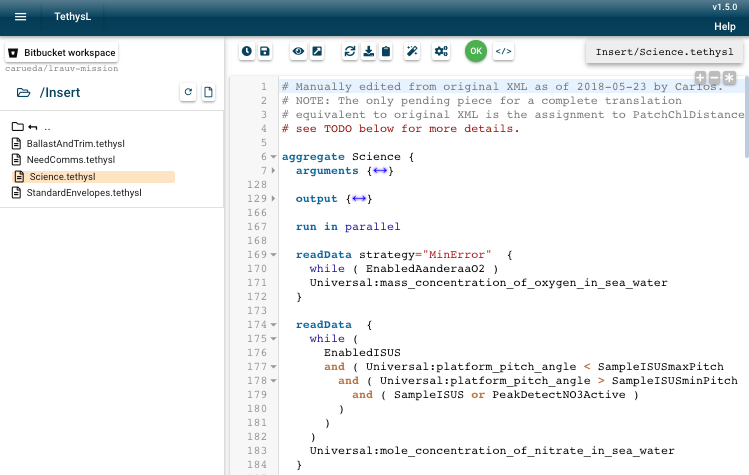Open the hamburger menu
This screenshot has height=475, width=749.
coord(20,17)
